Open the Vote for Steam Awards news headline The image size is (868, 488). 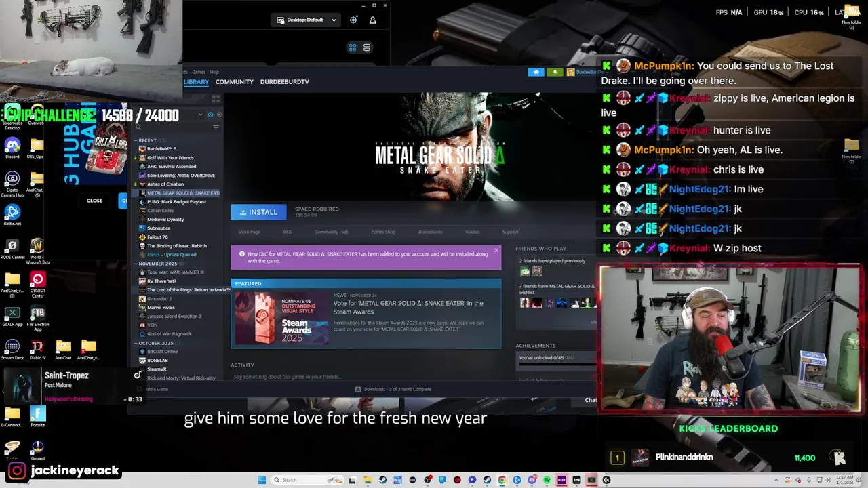(x=408, y=308)
